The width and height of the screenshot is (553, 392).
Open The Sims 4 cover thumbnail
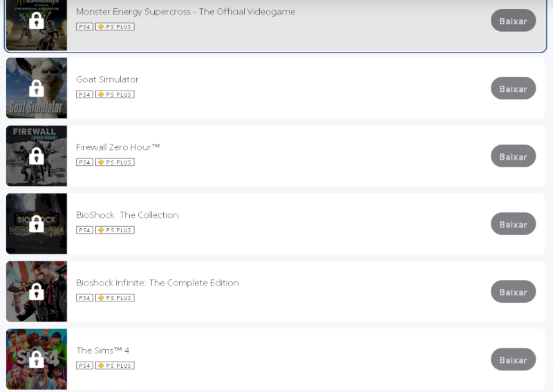(37, 359)
